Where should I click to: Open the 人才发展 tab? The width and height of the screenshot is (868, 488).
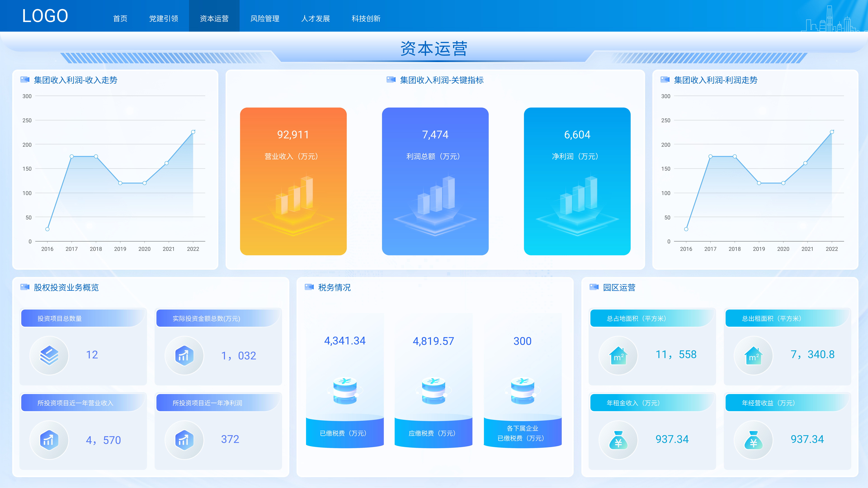click(315, 19)
